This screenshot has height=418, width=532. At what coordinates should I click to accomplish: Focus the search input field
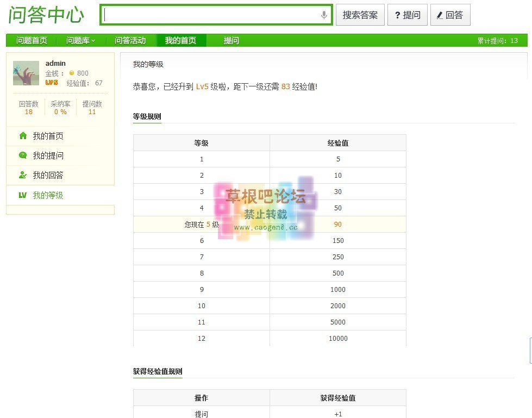(x=212, y=15)
